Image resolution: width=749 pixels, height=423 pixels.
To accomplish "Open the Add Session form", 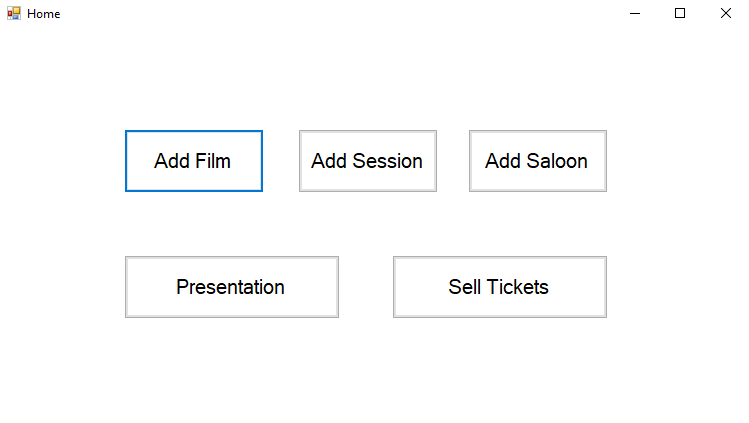I will [x=367, y=161].
